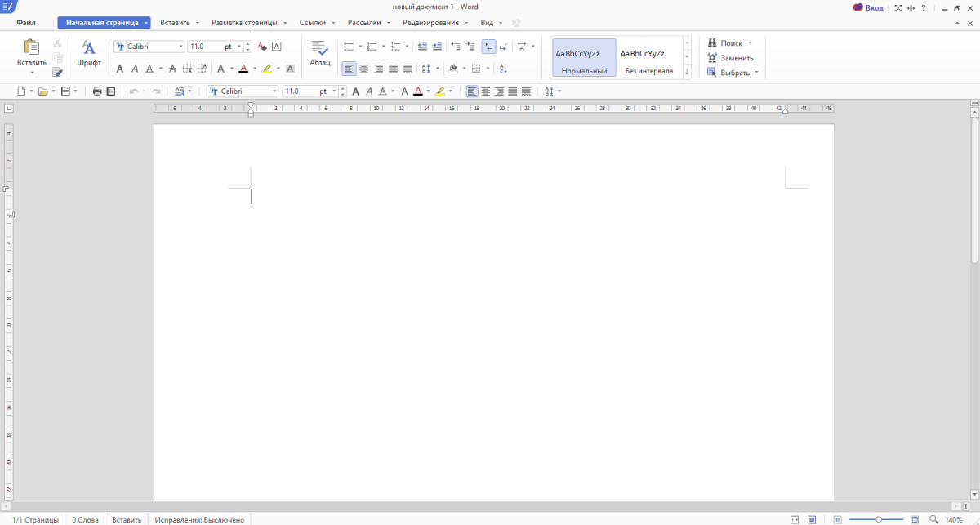Open the Поиск dropdown arrow
980x525 pixels.
750,42
